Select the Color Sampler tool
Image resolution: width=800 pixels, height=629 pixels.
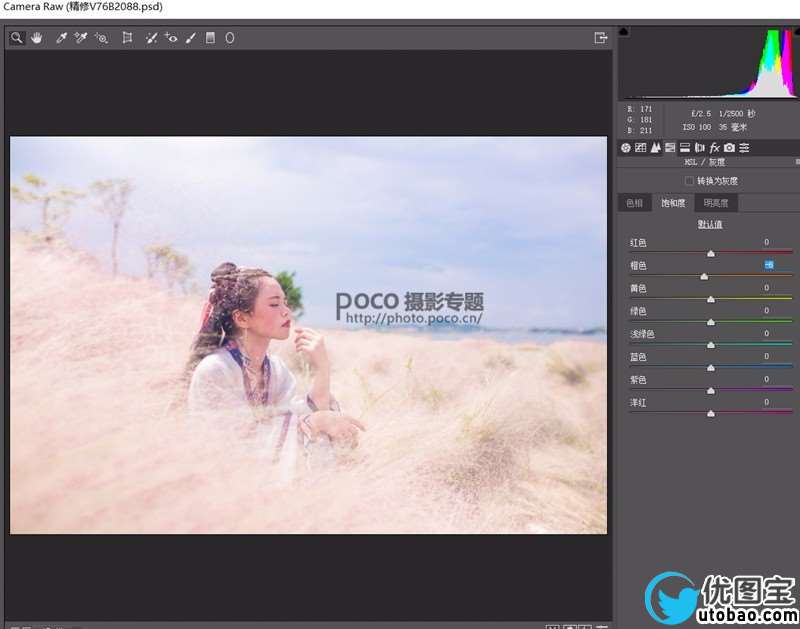[x=81, y=38]
